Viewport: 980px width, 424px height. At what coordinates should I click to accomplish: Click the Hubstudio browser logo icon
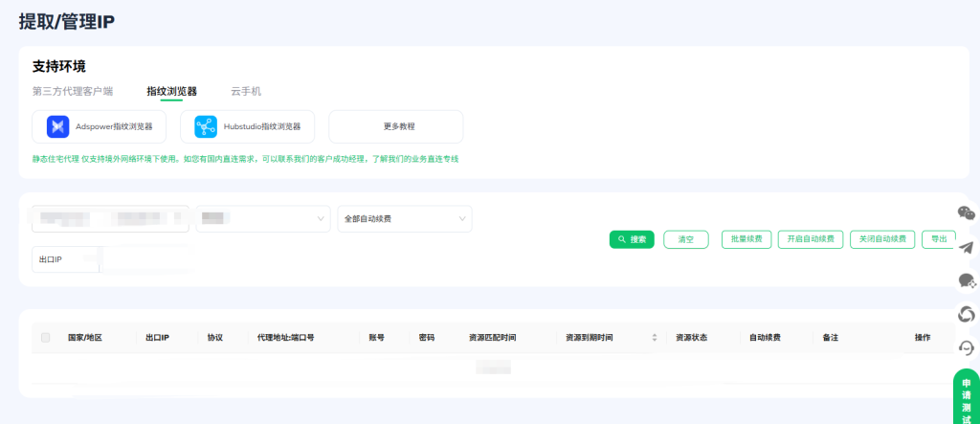point(206,126)
